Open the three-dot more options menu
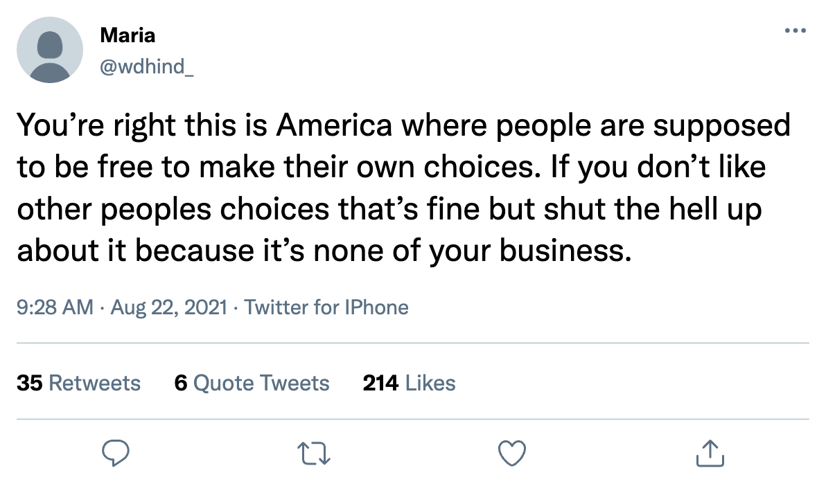 795,31
